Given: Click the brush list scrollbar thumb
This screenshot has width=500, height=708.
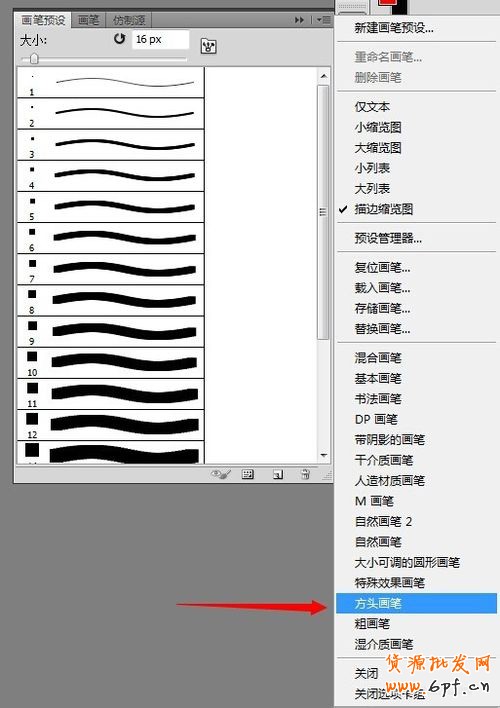Looking at the screenshot, I should 323,212.
